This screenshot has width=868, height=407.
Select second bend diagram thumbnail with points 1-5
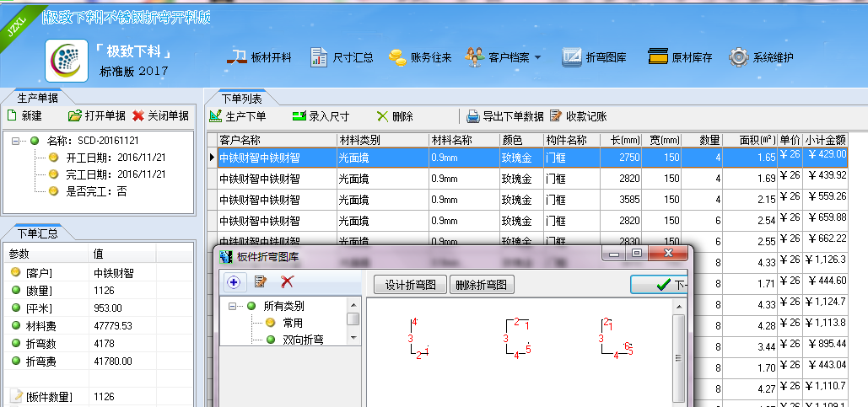tap(517, 339)
